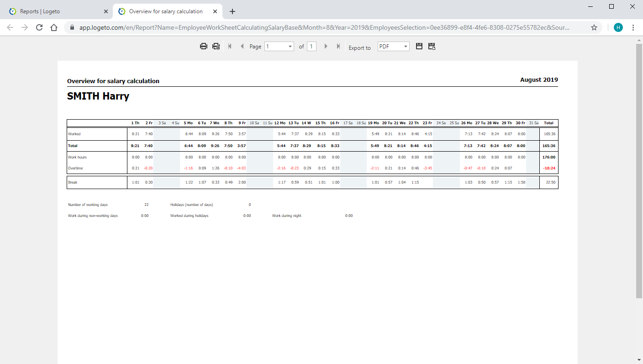Select the Overtime row label

[75, 168]
